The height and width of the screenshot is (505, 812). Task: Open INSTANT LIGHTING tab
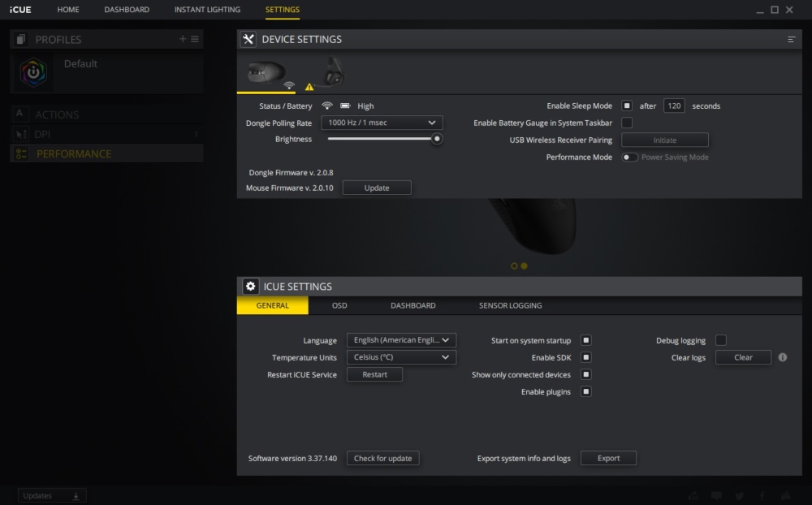pyautogui.click(x=207, y=9)
